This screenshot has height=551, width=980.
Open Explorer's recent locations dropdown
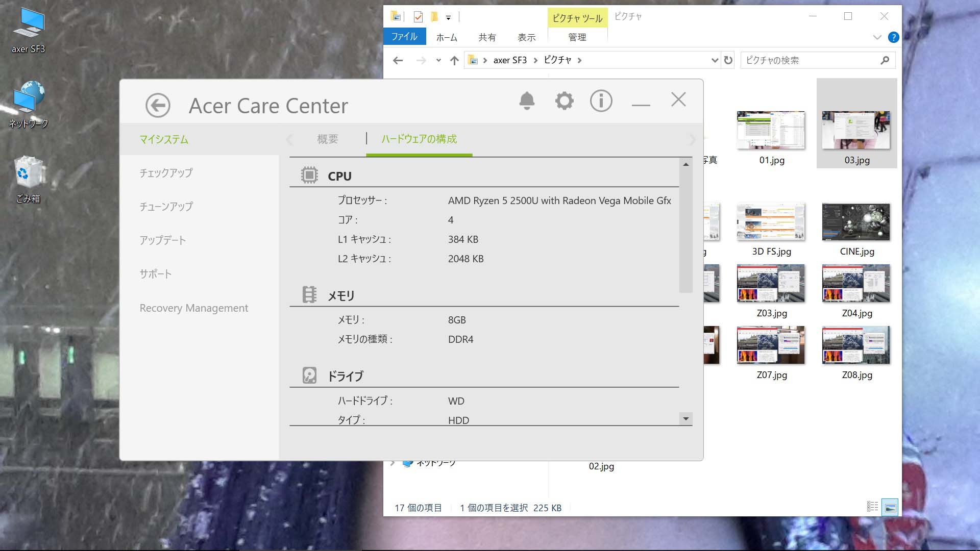[438, 60]
